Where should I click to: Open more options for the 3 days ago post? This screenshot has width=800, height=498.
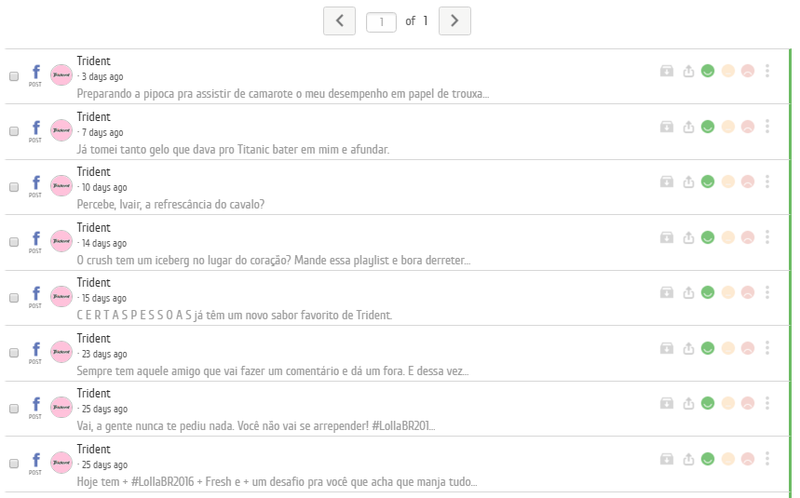tap(767, 71)
